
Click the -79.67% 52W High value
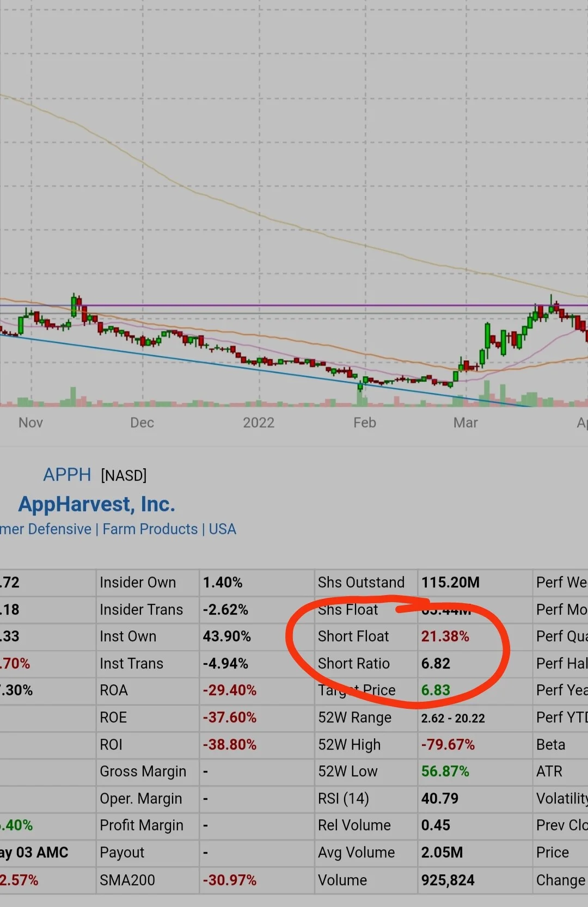pos(448,745)
